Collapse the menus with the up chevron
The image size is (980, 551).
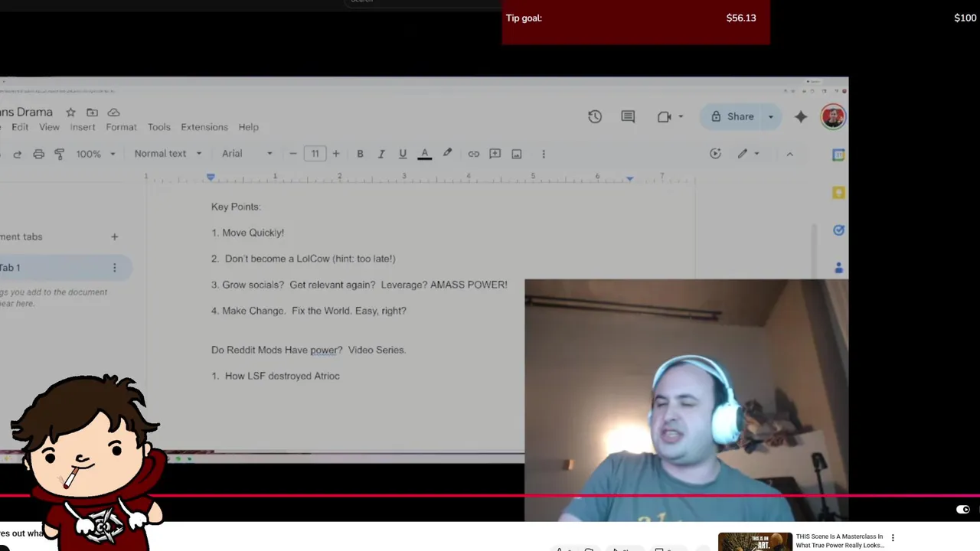[789, 154]
